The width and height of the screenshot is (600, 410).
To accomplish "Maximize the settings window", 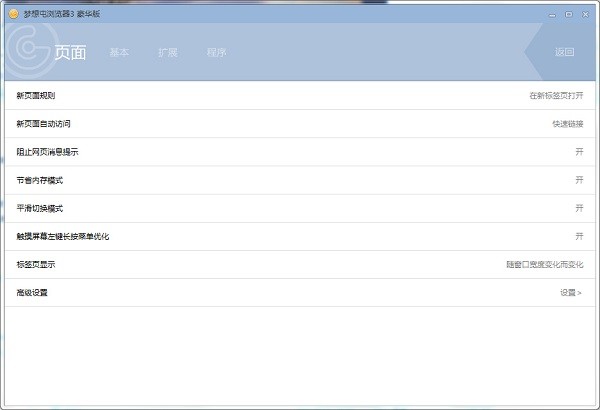I will click(x=569, y=14).
